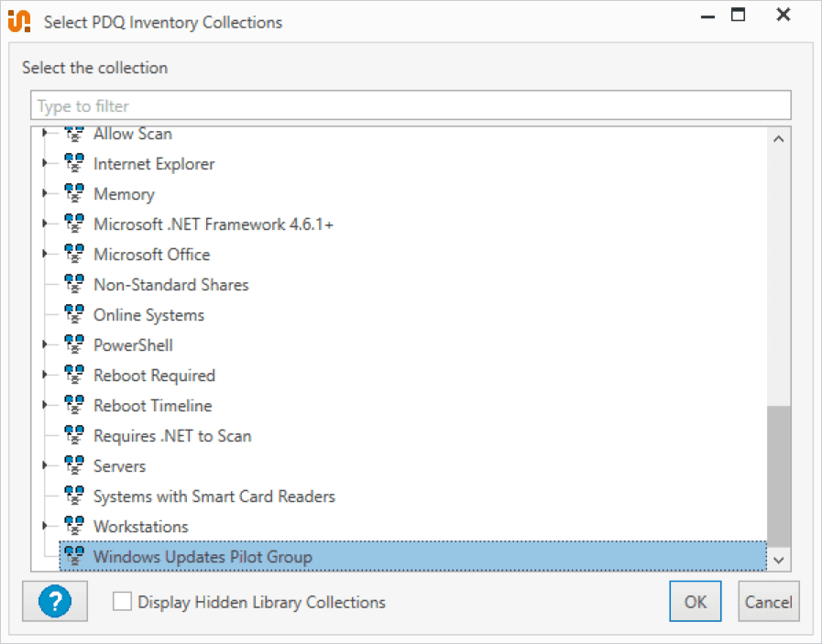Select the Reboot Timeline collection

[152, 405]
